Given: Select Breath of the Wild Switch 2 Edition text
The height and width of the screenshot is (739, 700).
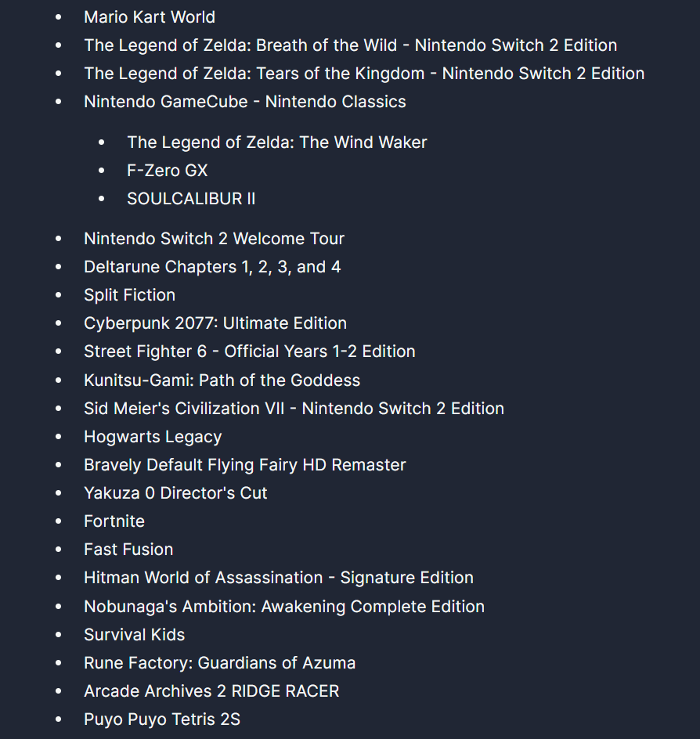Looking at the screenshot, I should (x=350, y=45).
